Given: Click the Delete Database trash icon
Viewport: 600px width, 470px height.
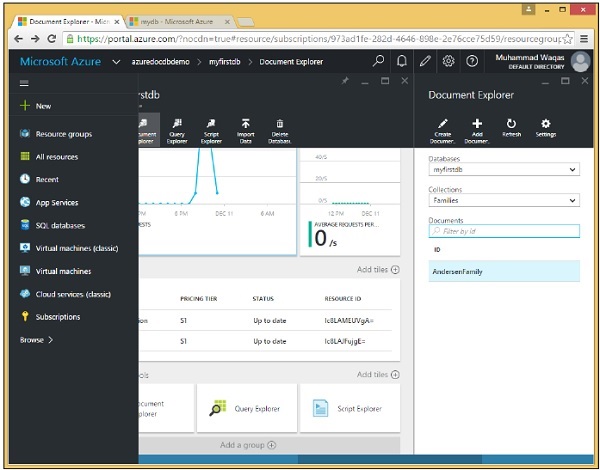Looking at the screenshot, I should [x=278, y=127].
